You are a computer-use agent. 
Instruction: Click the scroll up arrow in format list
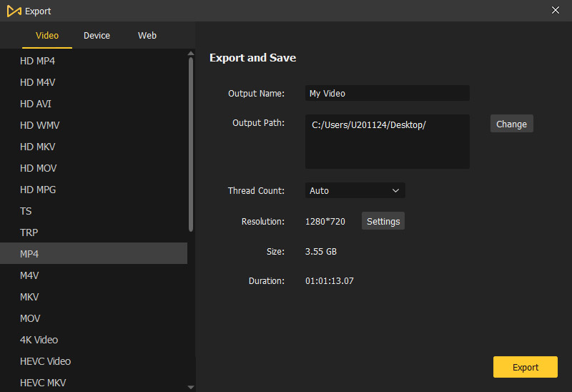point(191,53)
